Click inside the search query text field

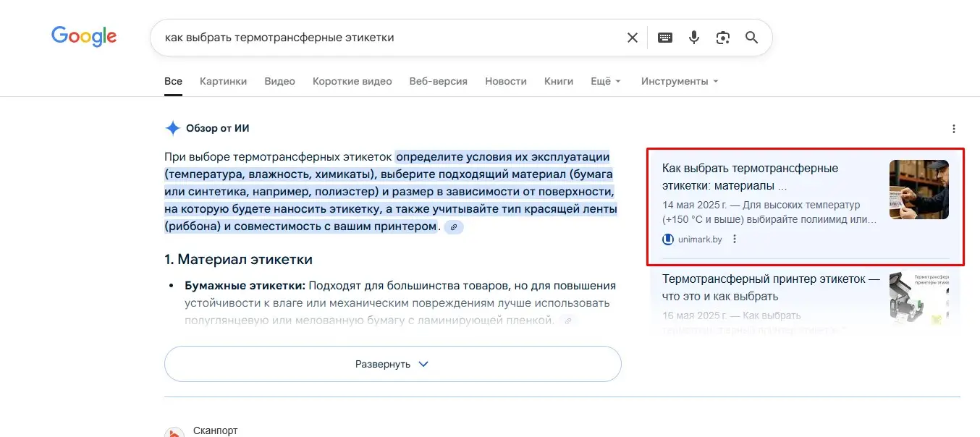[x=384, y=38]
